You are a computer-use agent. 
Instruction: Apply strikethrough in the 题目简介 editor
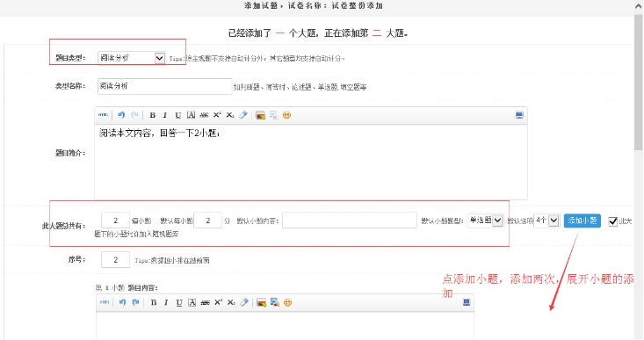(204, 115)
